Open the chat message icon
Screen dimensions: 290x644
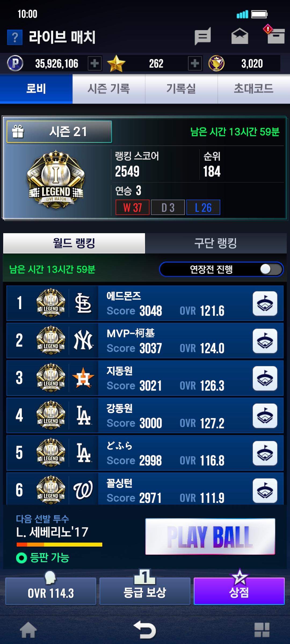(x=203, y=36)
